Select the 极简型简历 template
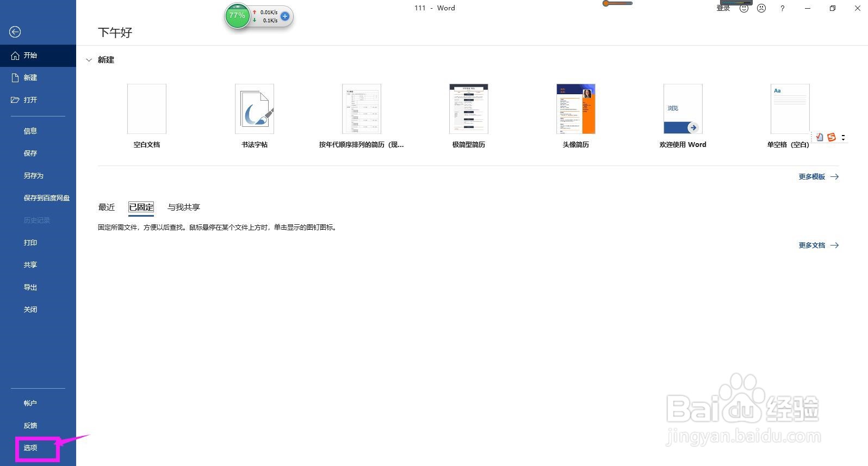The height and width of the screenshot is (466, 868). pyautogui.click(x=469, y=116)
